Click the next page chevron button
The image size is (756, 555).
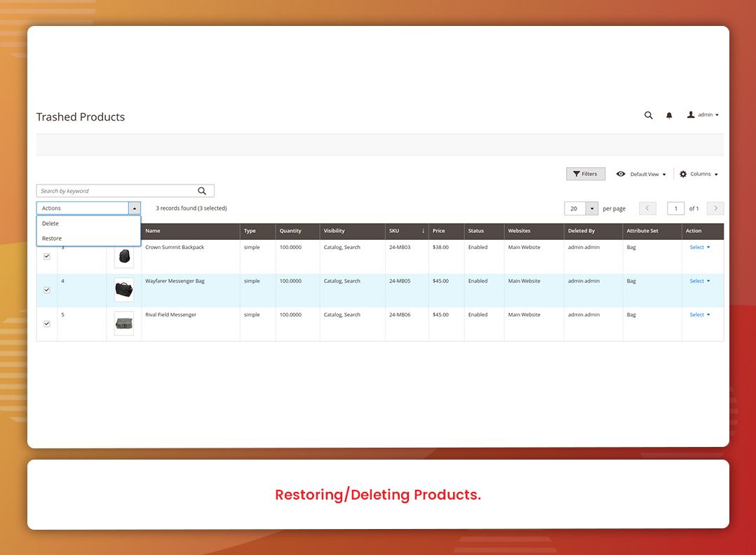point(715,208)
